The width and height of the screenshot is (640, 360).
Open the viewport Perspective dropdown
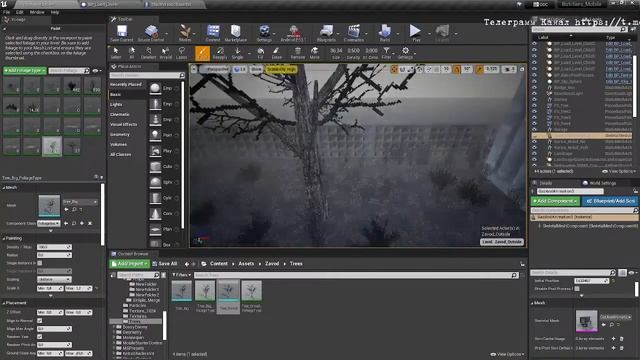[x=216, y=69]
